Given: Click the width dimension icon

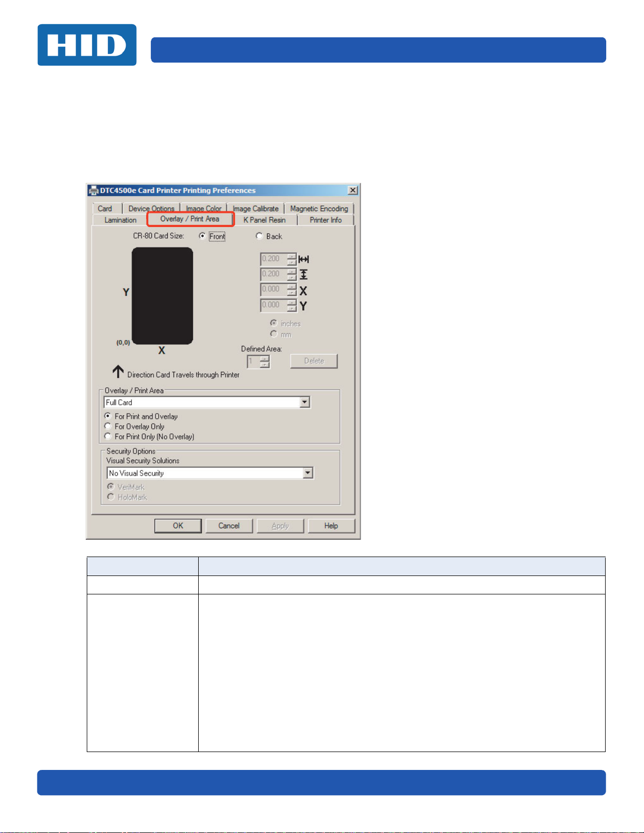Looking at the screenshot, I should [x=304, y=259].
